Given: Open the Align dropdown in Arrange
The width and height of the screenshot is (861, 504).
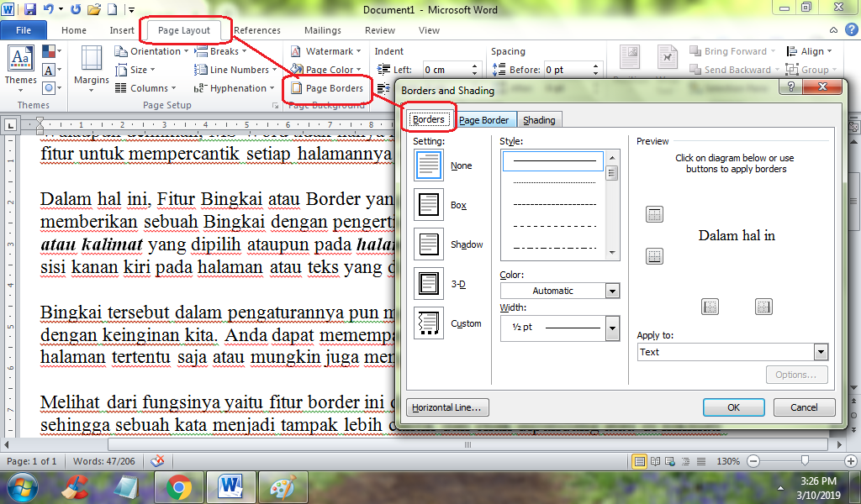Looking at the screenshot, I should (x=810, y=51).
